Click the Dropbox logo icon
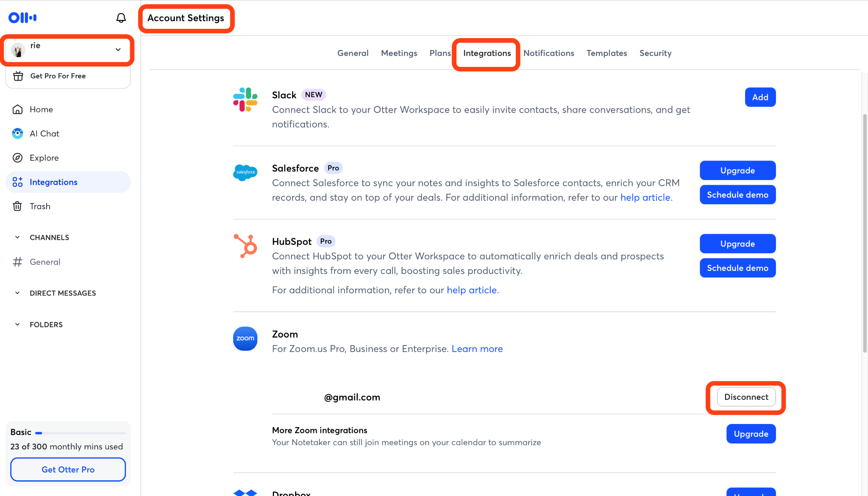This screenshot has height=496, width=868. coord(245,493)
